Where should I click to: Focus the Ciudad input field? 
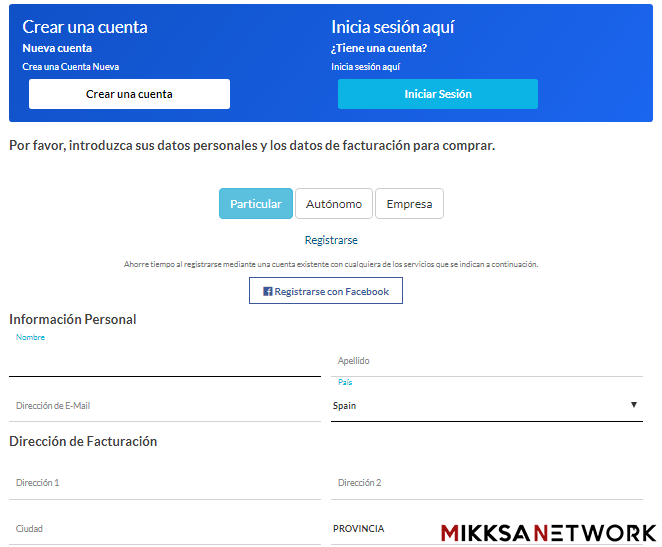(x=164, y=529)
